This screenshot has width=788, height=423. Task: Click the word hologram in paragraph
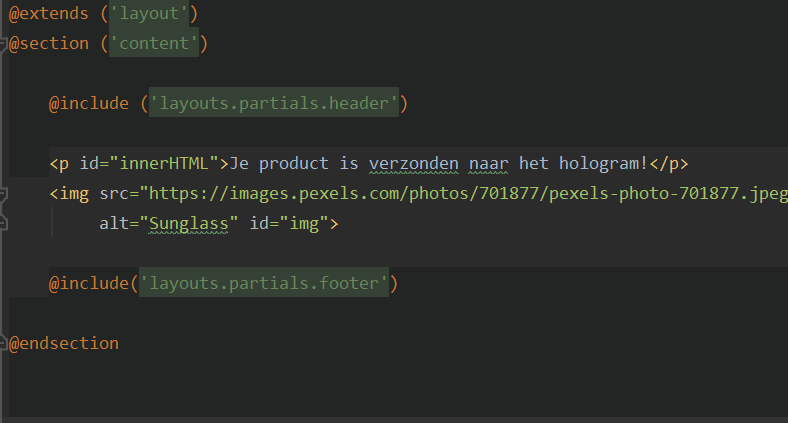598,164
